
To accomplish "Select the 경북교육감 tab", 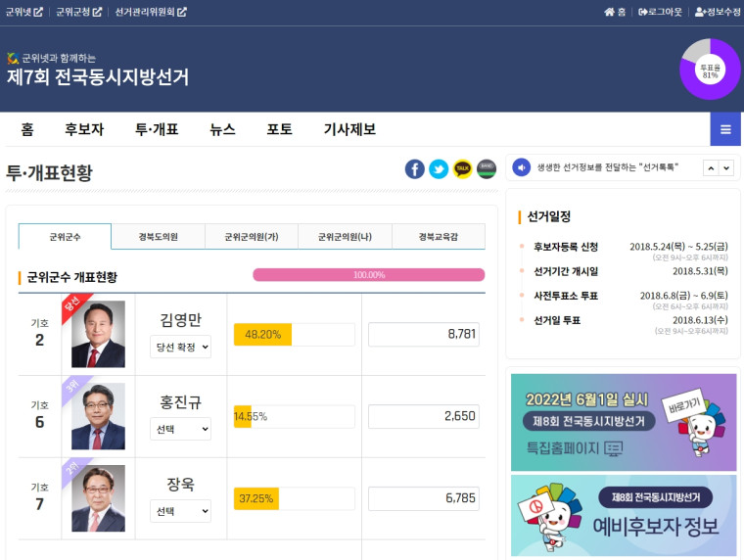I will [438, 237].
